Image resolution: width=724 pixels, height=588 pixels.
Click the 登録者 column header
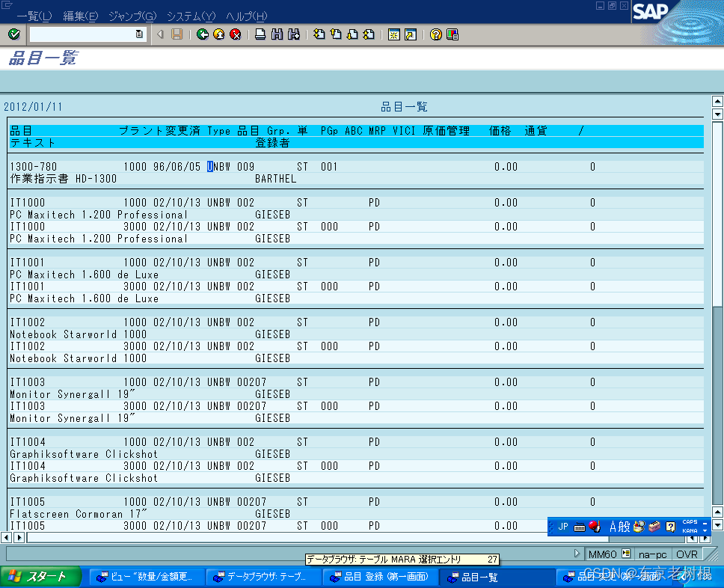tap(272, 143)
